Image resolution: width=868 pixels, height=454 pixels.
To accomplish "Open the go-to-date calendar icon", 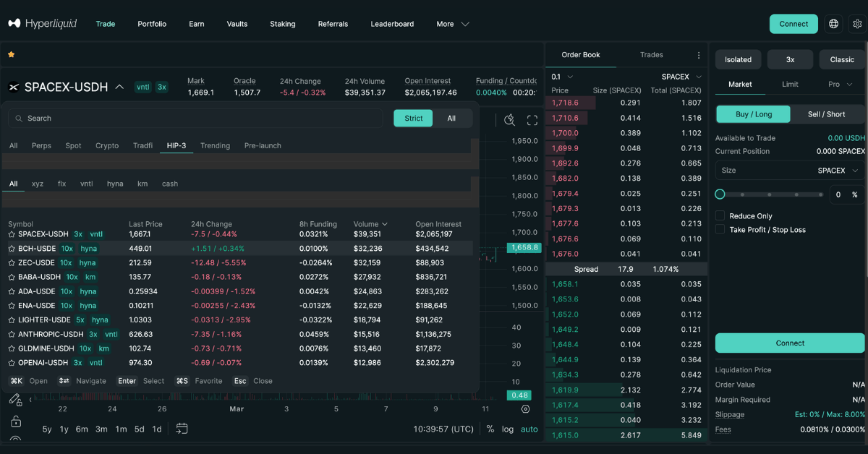I will 182,428.
